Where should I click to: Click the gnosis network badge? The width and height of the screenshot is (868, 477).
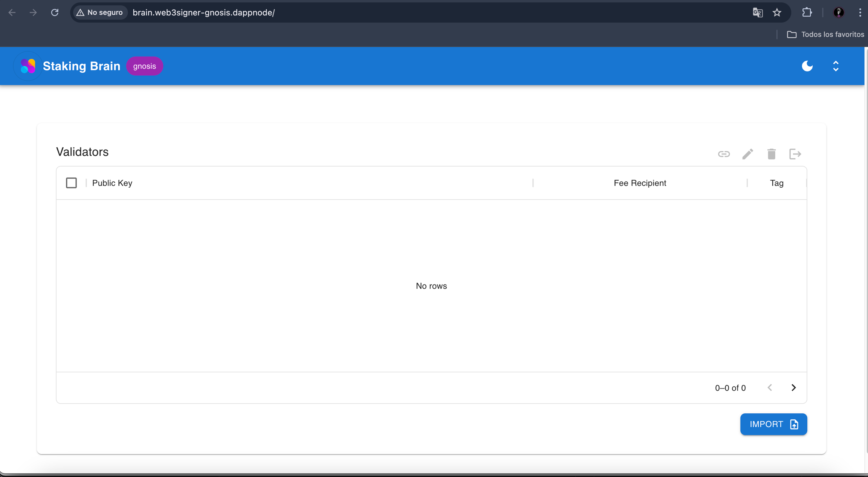(x=144, y=66)
